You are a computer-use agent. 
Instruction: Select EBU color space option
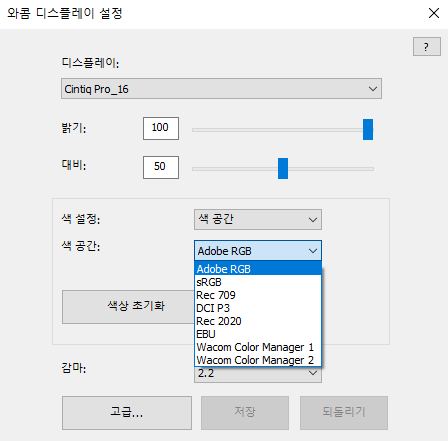[x=258, y=334]
